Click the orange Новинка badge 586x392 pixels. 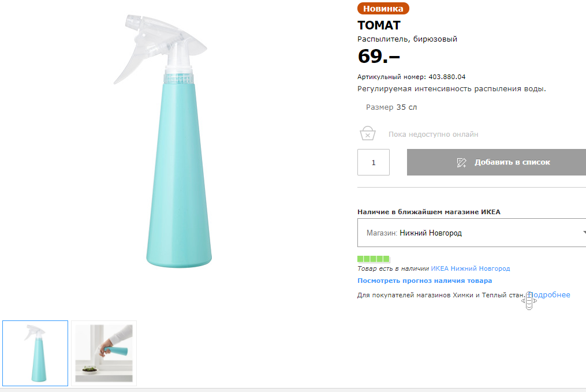click(383, 9)
